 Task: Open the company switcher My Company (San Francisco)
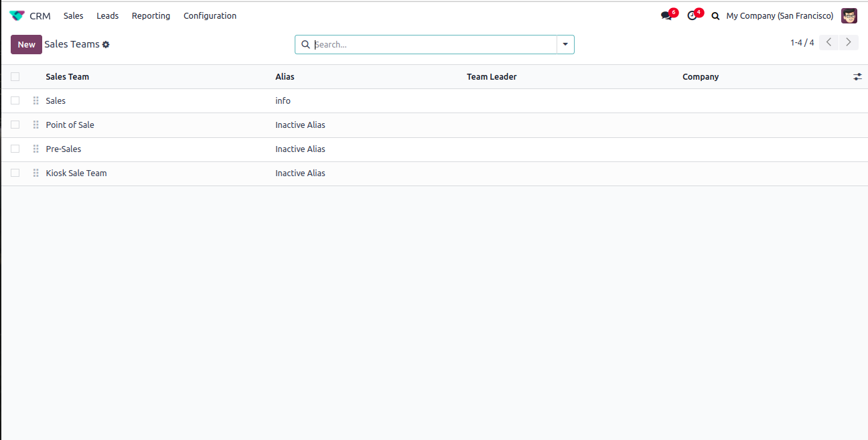(x=780, y=16)
